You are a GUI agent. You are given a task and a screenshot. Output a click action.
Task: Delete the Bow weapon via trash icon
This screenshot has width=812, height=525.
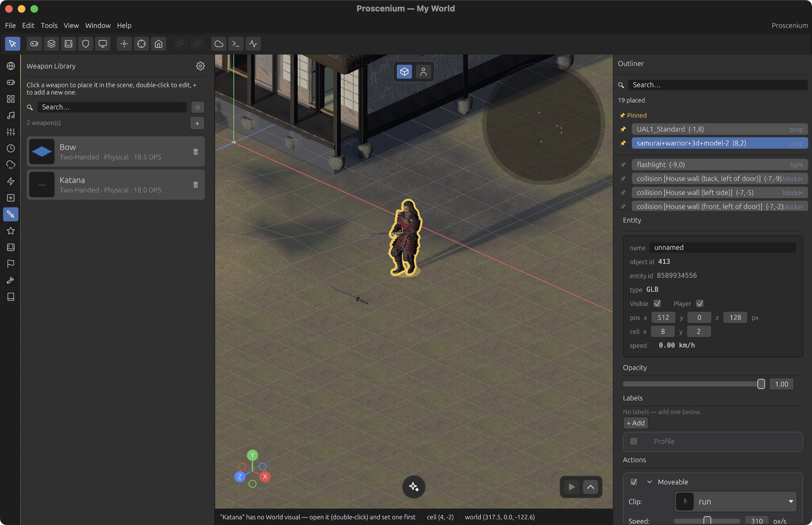196,151
